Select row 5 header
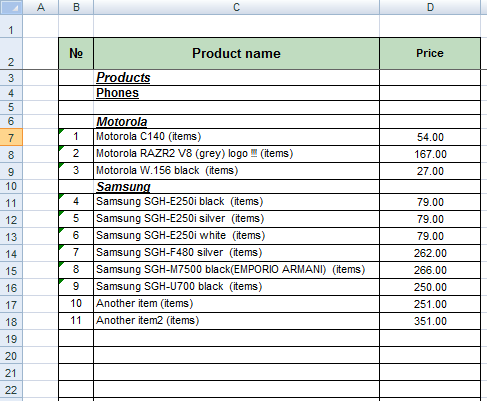The width and height of the screenshot is (487, 401). (11, 107)
